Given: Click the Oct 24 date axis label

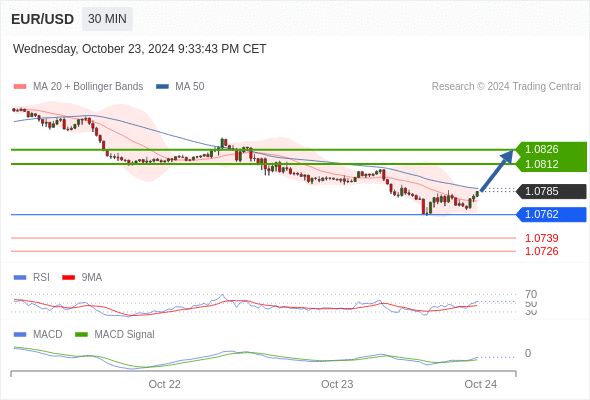Looking at the screenshot, I should 481,384.
